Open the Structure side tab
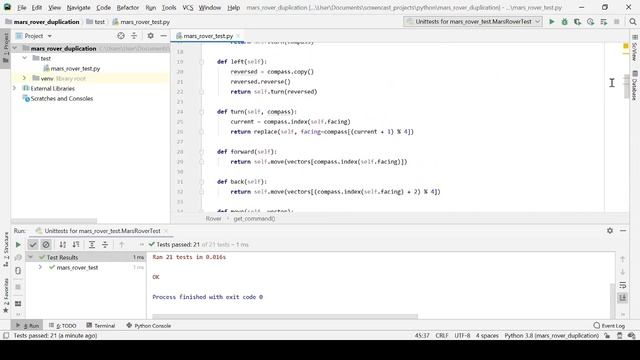This screenshot has height=360, width=640. coord(6,249)
